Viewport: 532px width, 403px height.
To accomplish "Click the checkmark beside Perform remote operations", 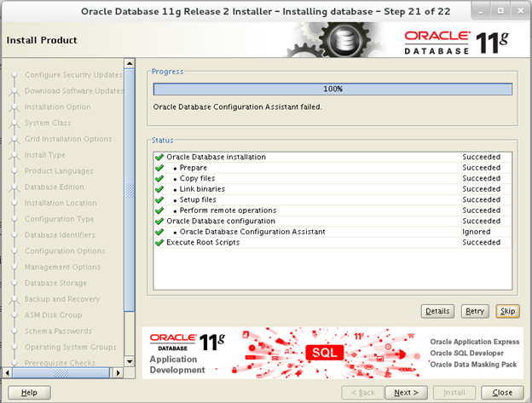I will pyautogui.click(x=159, y=210).
